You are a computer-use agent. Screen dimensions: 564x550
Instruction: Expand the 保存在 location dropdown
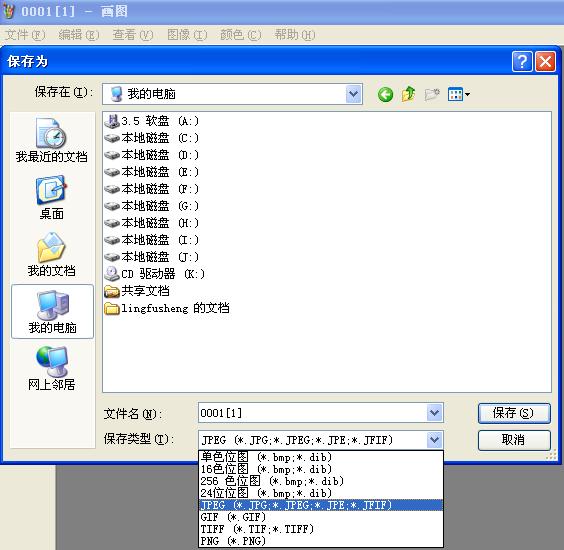(354, 94)
